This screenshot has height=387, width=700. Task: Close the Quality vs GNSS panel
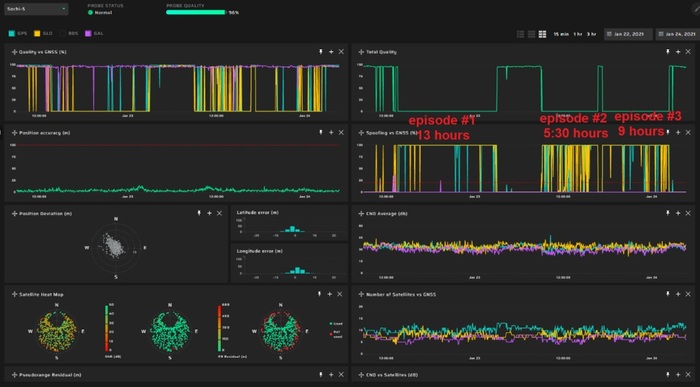coord(341,52)
